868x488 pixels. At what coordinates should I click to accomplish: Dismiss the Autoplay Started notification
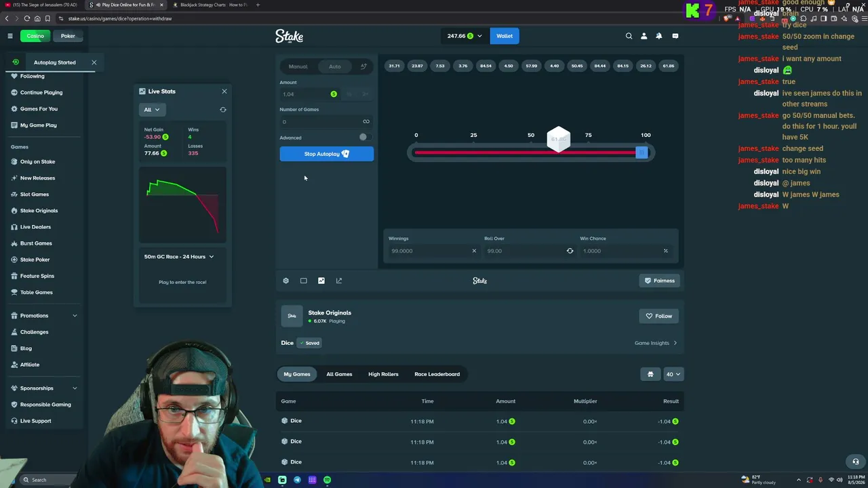tap(94, 62)
